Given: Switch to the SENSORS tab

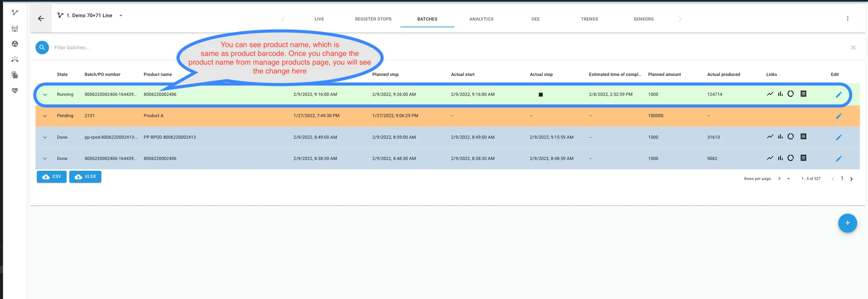Looking at the screenshot, I should (643, 19).
